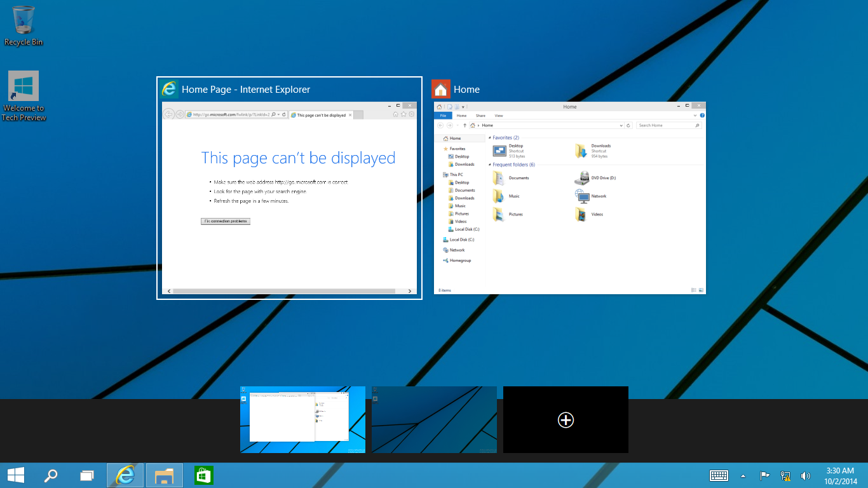Click the Refresh button in File Explorer
868x488 pixels.
click(628, 126)
